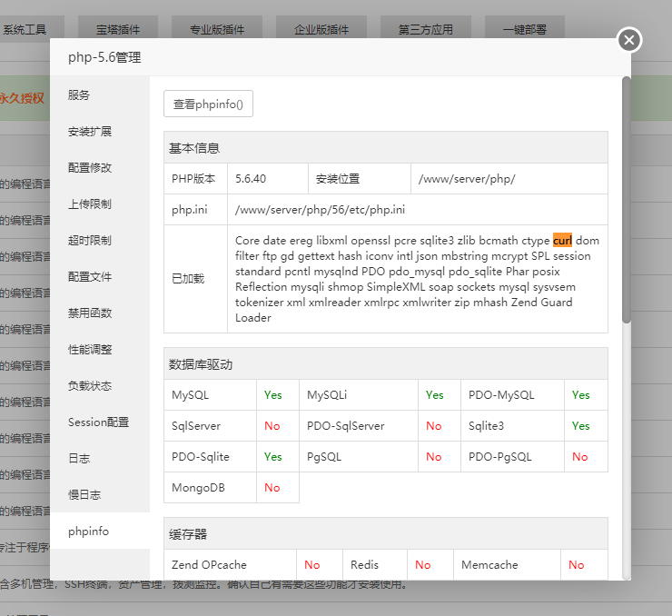The image size is (672, 616).
Task: Open the 服务 section in sidebar
Action: tap(79, 95)
